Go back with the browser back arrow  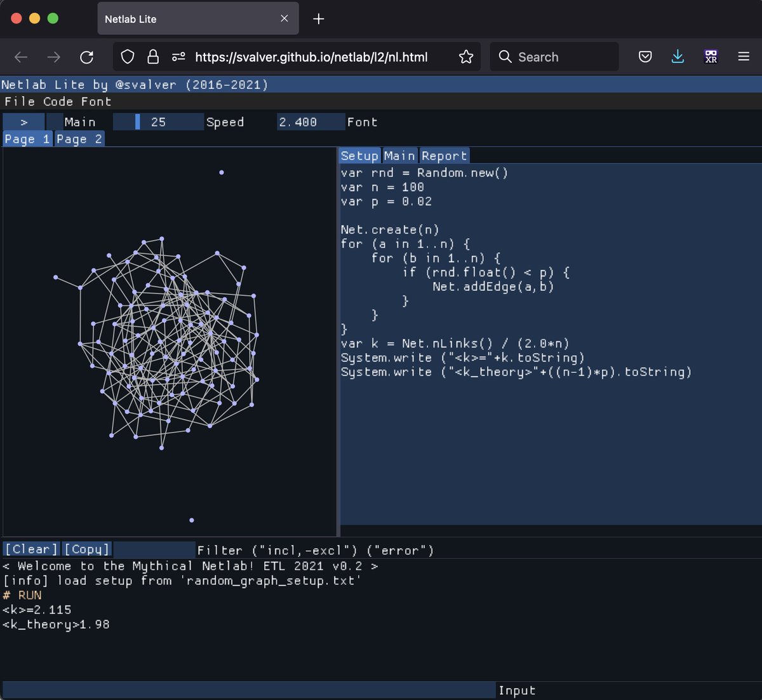click(x=21, y=57)
